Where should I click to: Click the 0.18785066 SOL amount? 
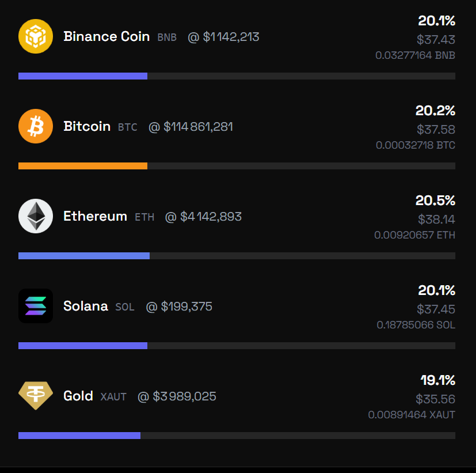416,325
